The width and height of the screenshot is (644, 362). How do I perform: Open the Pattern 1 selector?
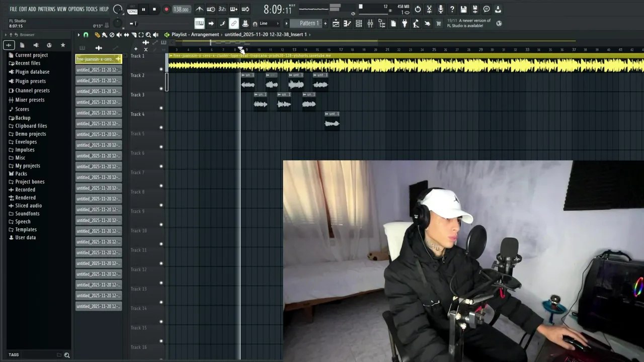(307, 23)
